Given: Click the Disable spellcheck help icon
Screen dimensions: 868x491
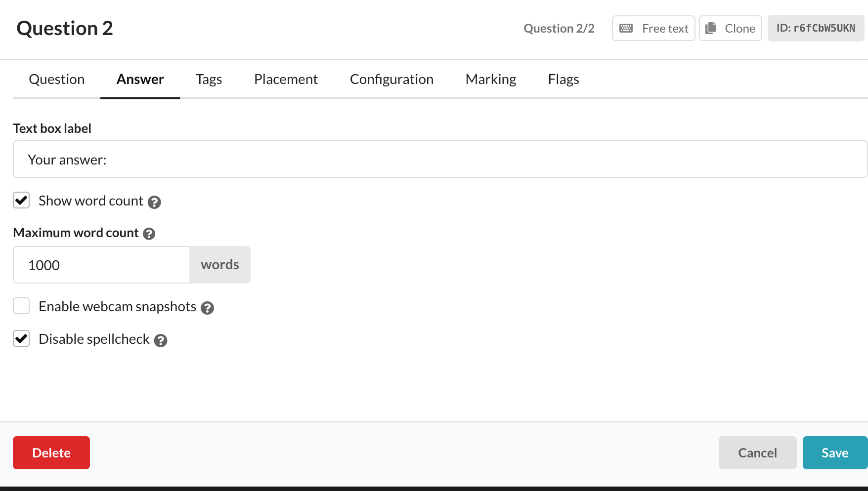Looking at the screenshot, I should [161, 340].
